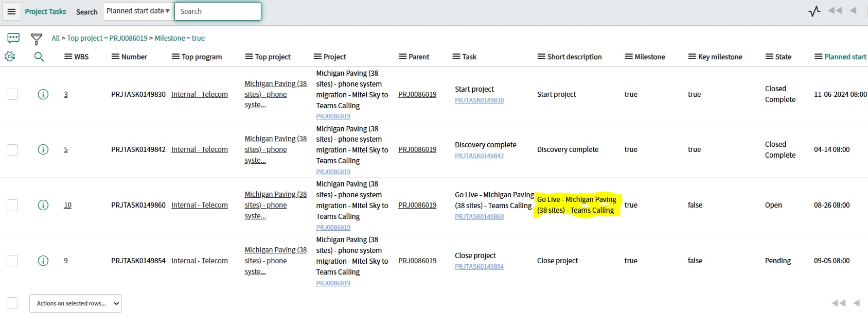Viewport: 868px width, 324px height.
Task: Go to previous page using bottom arrow
Action: pos(856,303)
